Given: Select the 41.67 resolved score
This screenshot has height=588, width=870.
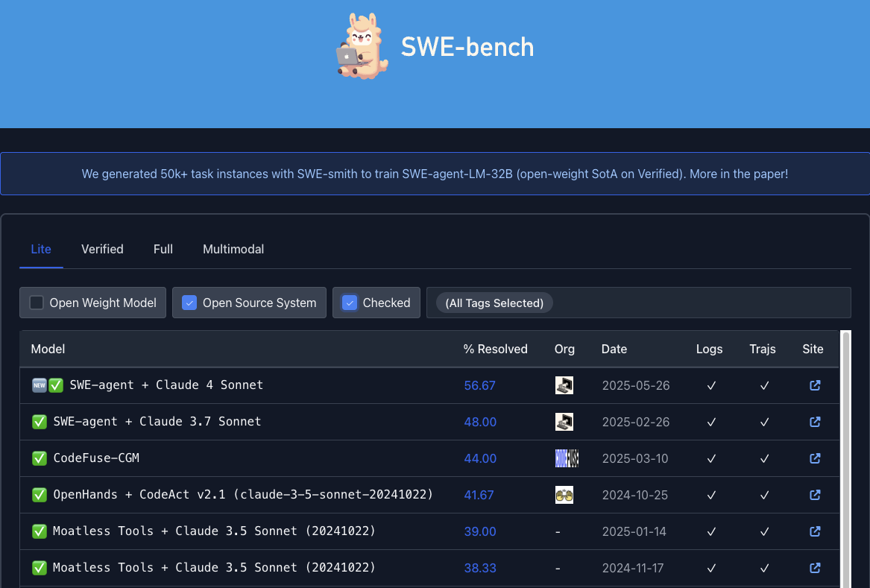Looking at the screenshot, I should point(479,496).
